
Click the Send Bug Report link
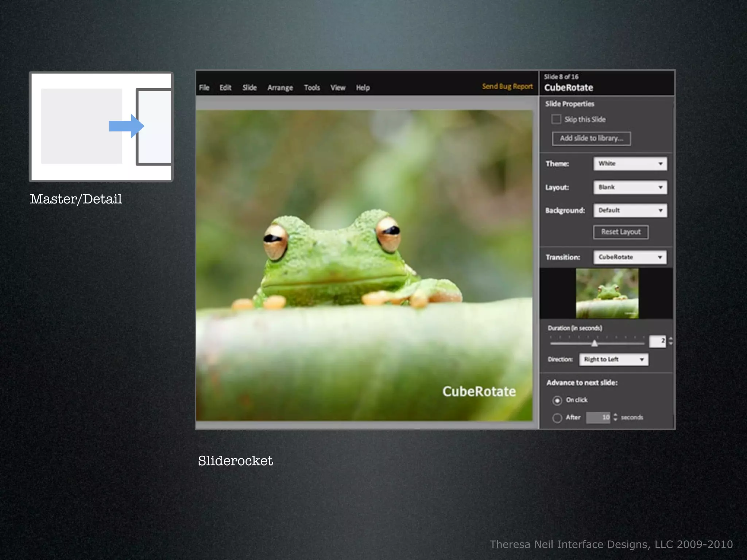(507, 86)
